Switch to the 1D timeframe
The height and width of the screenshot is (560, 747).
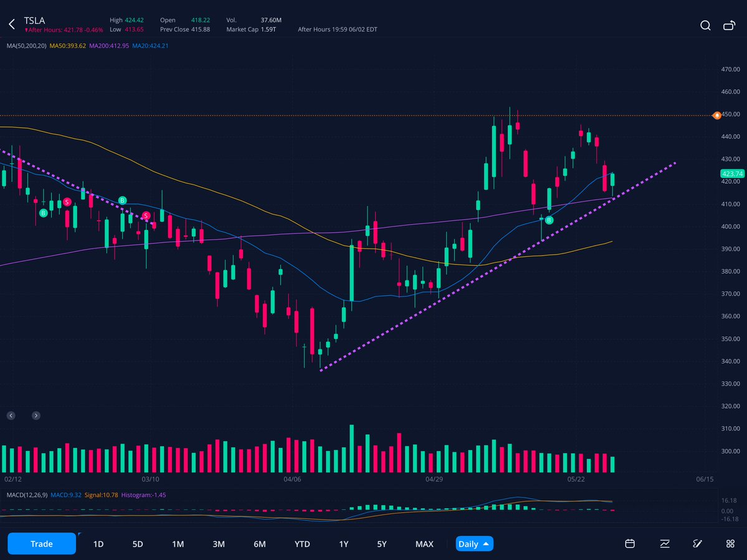click(98, 544)
